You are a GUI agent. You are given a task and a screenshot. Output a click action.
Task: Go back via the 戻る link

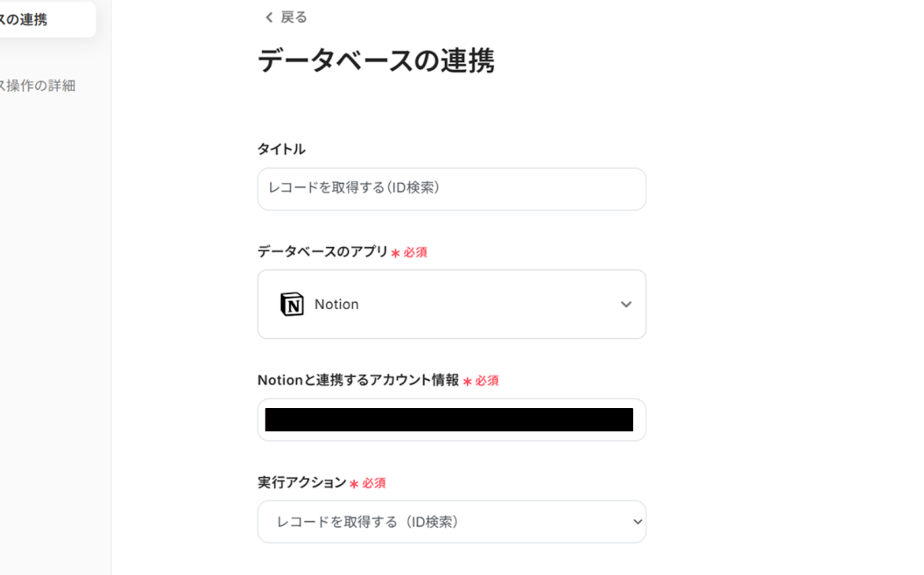[x=293, y=17]
